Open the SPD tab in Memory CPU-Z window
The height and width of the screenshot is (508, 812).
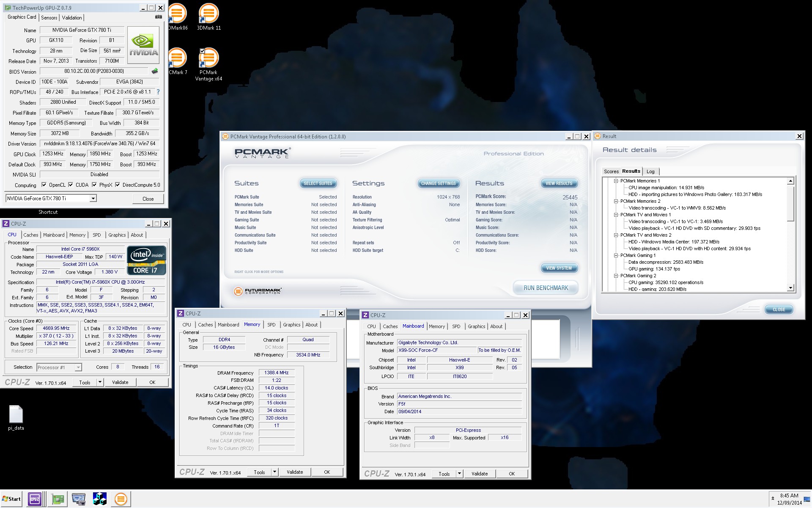tap(272, 325)
